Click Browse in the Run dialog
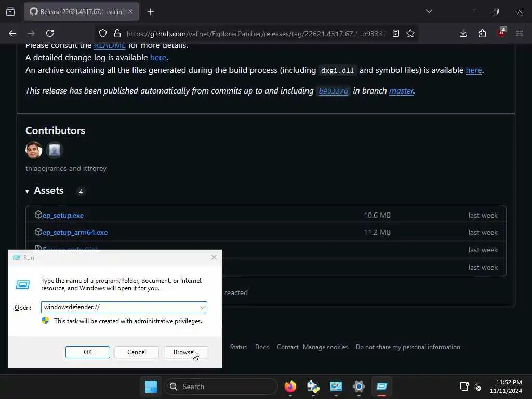532x399 pixels. coord(185,352)
